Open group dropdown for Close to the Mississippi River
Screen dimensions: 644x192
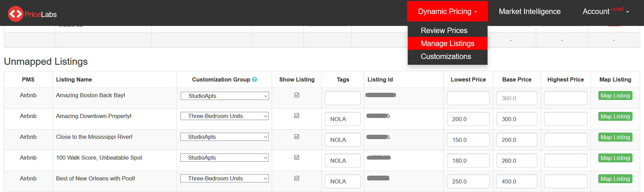[x=224, y=137]
